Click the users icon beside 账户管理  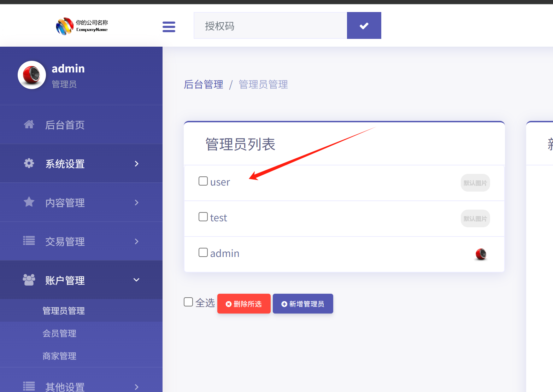(x=29, y=280)
